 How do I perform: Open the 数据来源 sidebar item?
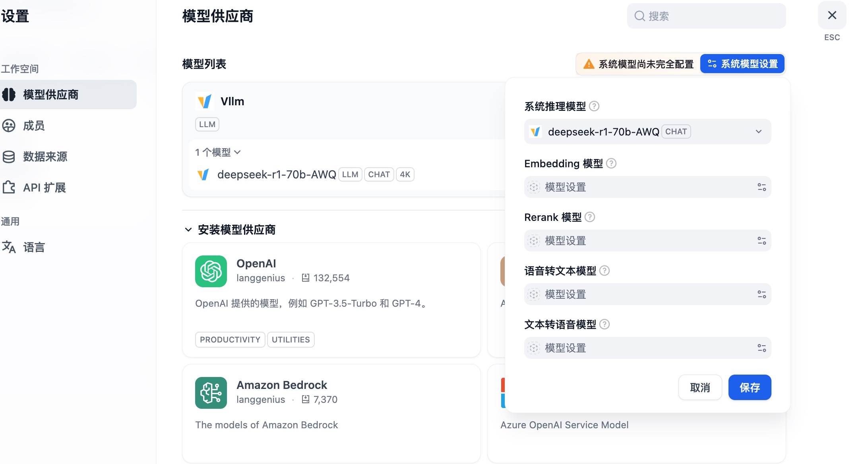click(68, 157)
